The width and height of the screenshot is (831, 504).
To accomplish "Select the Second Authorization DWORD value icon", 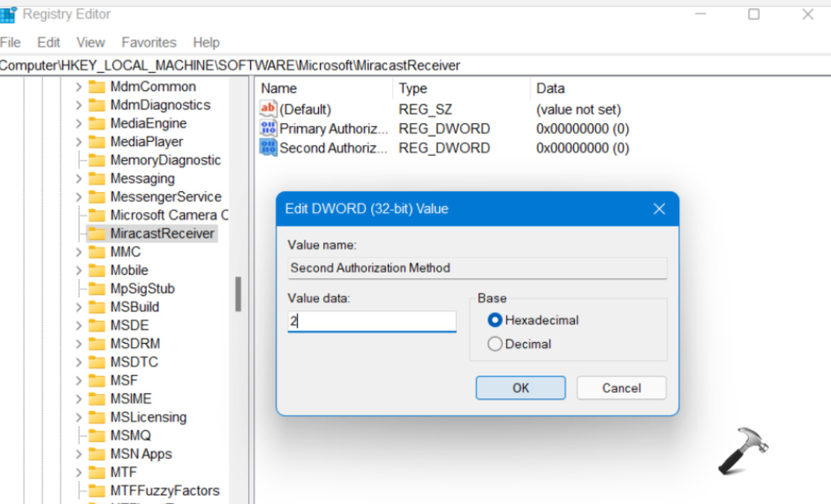I will click(268, 148).
